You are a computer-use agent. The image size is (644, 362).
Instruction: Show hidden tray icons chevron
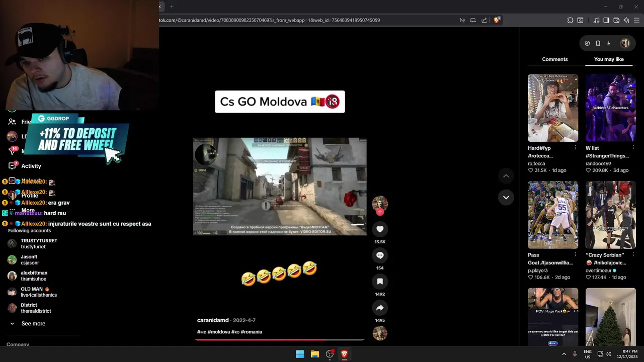tap(564, 354)
